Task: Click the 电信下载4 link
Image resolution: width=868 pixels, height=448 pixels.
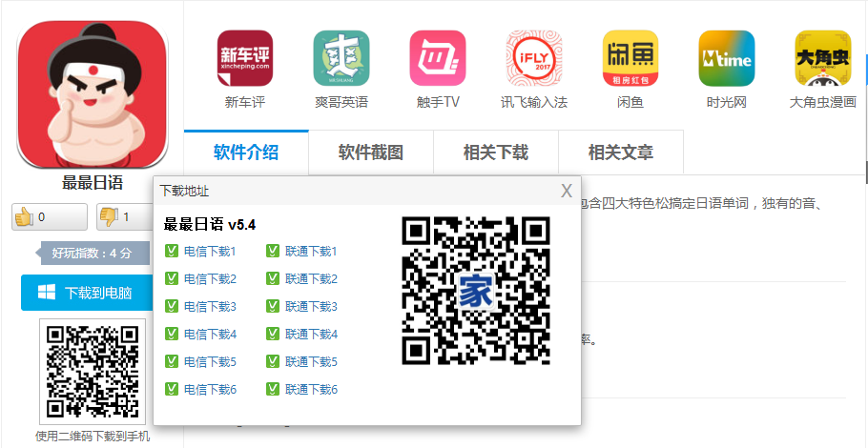Action: [211, 335]
